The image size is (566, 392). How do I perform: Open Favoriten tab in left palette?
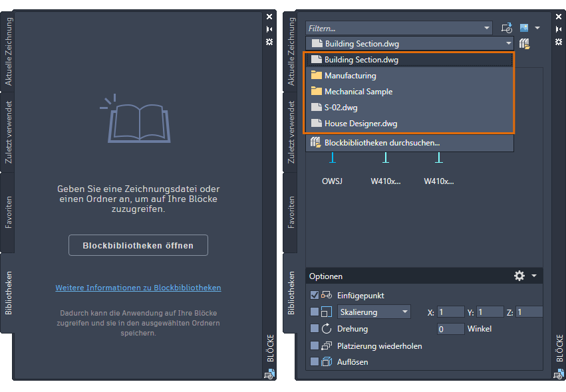(8, 212)
